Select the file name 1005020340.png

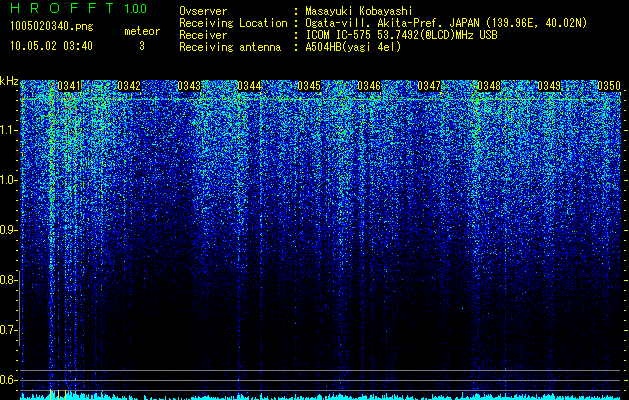click(x=52, y=26)
